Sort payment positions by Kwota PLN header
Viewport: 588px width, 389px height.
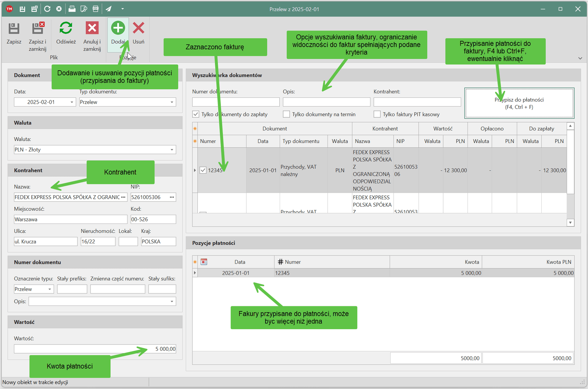(x=558, y=262)
